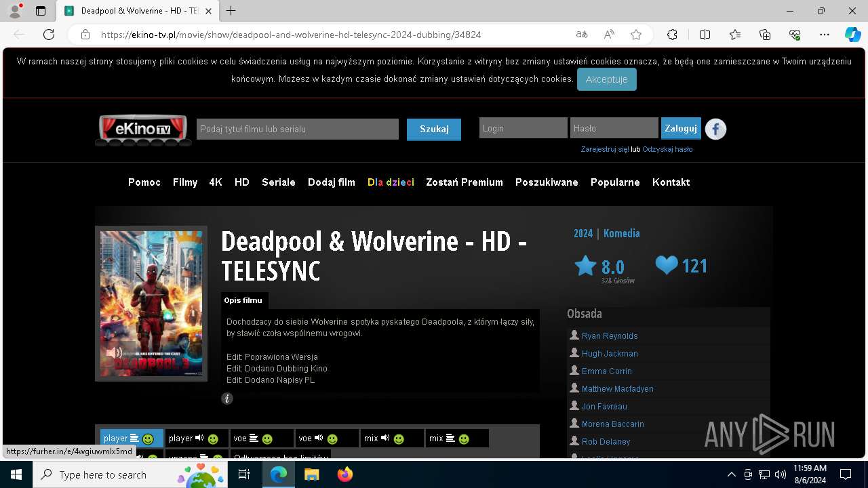The width and height of the screenshot is (868, 488).
Task: Open the tab actions menu icon
Action: 41,11
